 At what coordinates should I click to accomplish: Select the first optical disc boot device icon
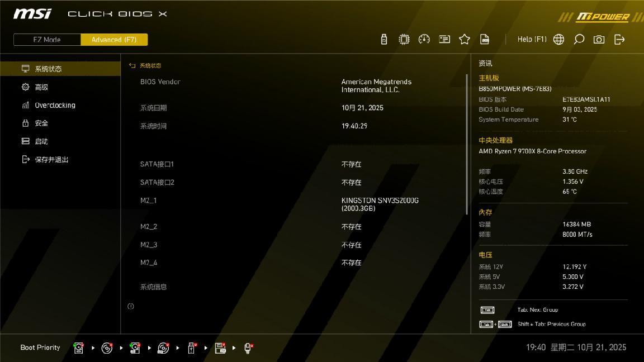[107, 348]
